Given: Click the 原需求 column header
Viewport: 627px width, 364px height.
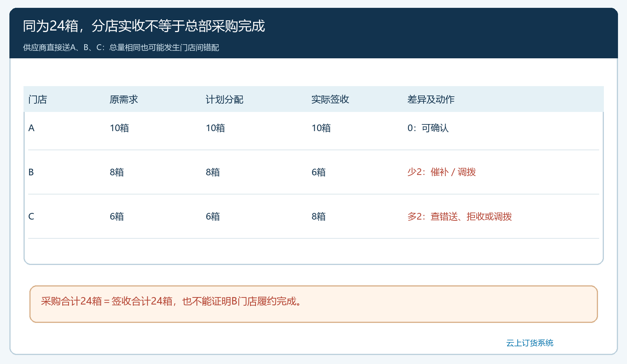Looking at the screenshot, I should (124, 99).
